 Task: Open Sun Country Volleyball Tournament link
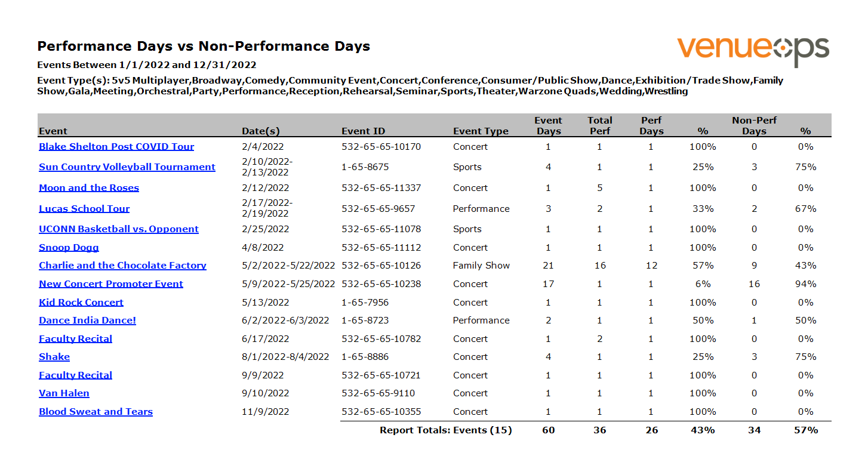tap(127, 167)
